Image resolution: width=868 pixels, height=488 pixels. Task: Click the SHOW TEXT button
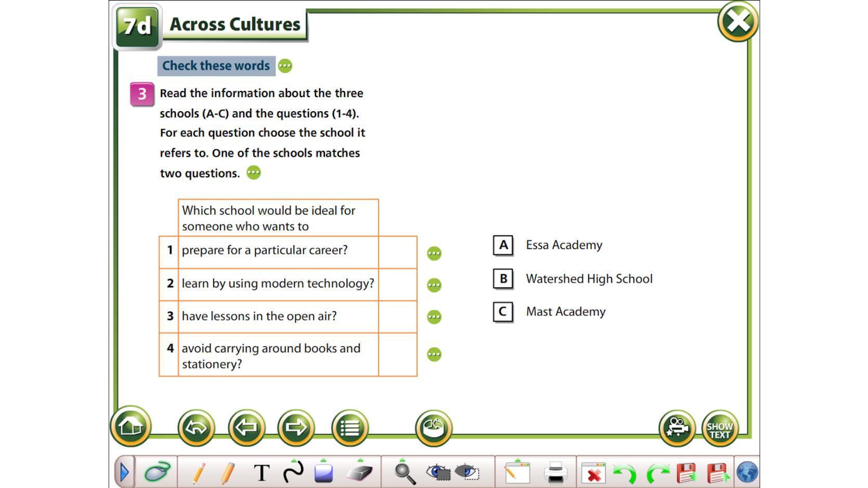tap(720, 428)
